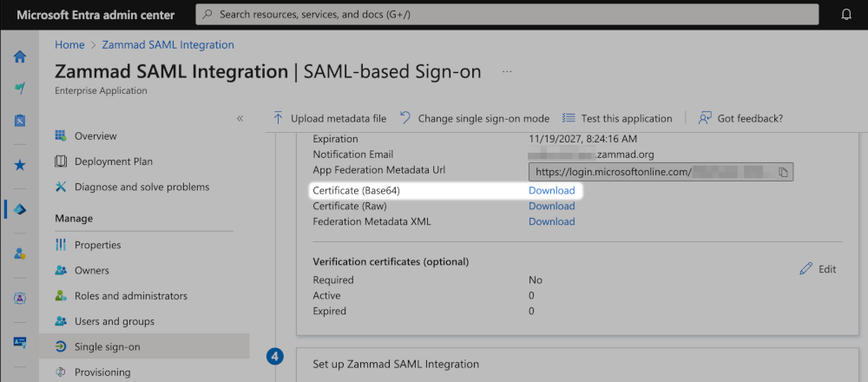The image size is (868, 382).
Task: Open the Protection user icon in left rail
Action: pos(19,254)
